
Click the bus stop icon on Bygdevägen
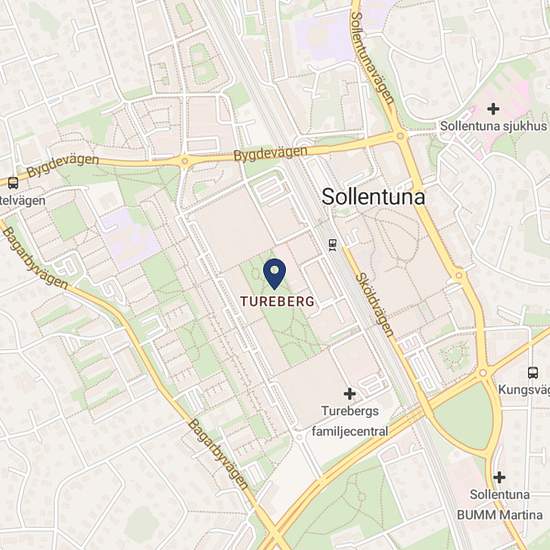(x=13, y=183)
